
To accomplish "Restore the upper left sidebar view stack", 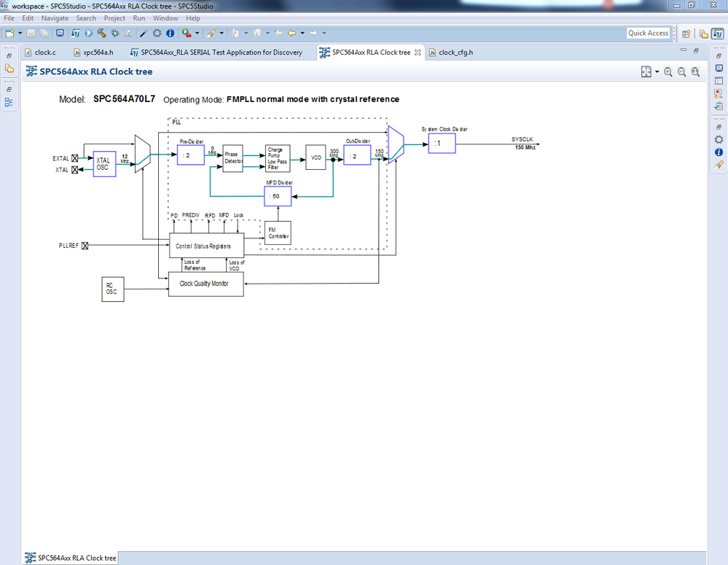I will [x=9, y=55].
